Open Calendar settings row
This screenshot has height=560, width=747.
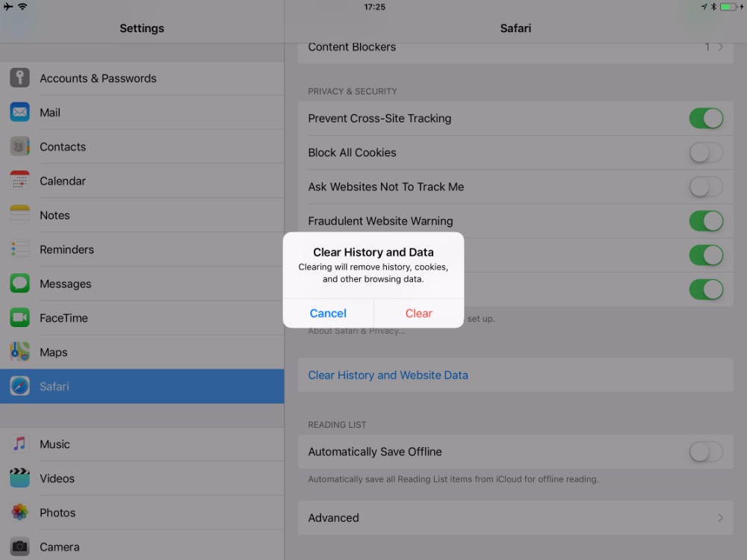click(142, 181)
